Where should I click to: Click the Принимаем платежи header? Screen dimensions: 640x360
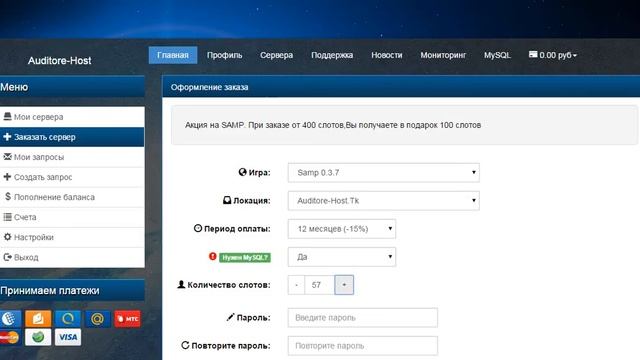[x=72, y=291]
